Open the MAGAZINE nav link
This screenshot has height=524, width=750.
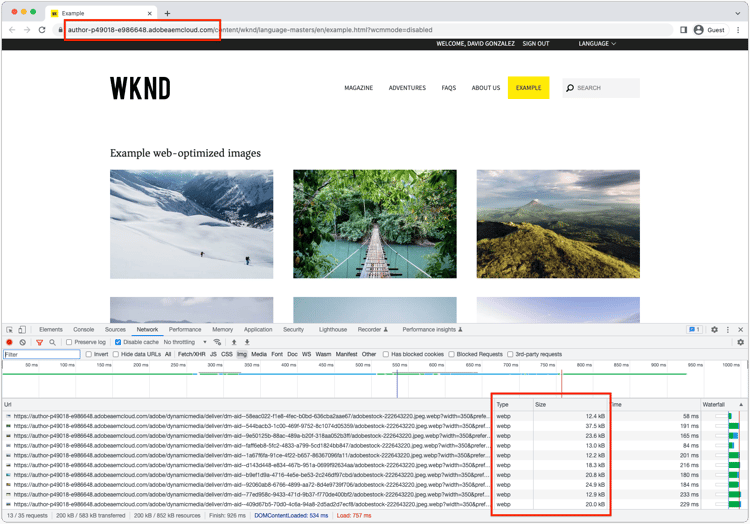[358, 88]
